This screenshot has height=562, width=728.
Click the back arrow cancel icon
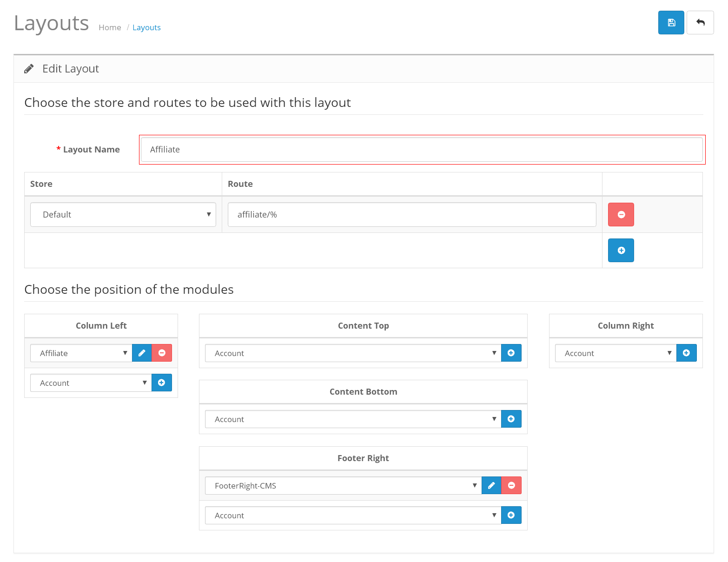700,23
